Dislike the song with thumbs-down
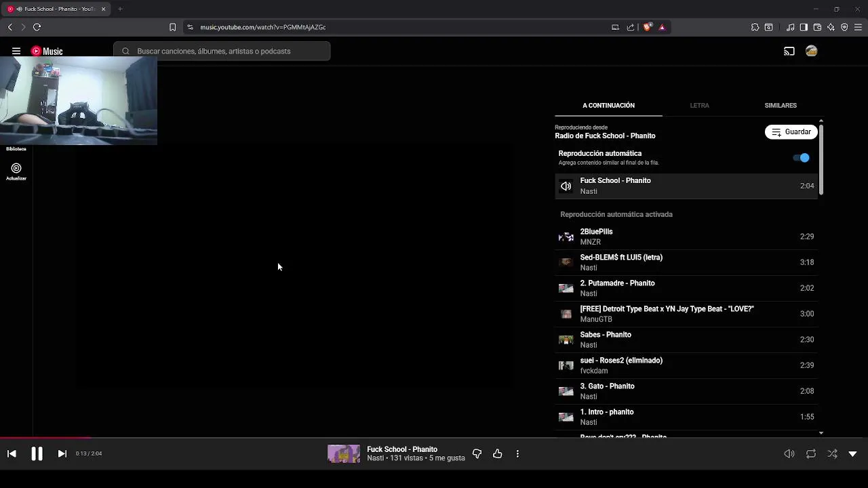The image size is (868, 488). click(477, 453)
